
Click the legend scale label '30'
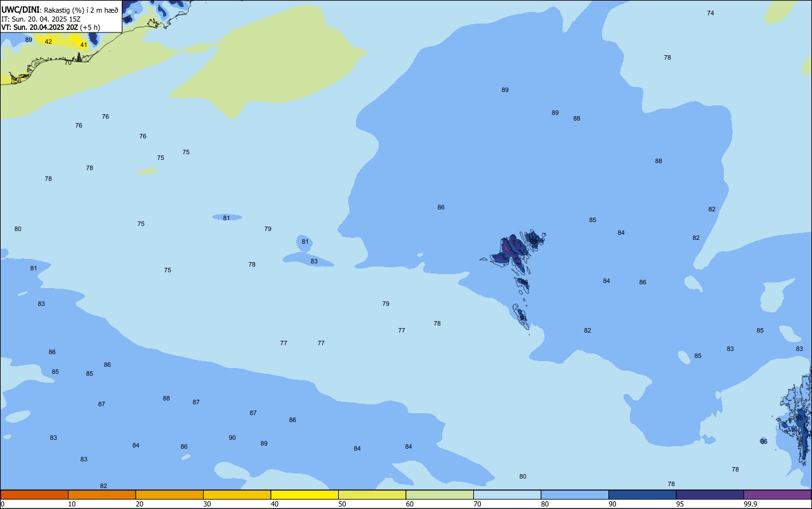click(x=207, y=504)
